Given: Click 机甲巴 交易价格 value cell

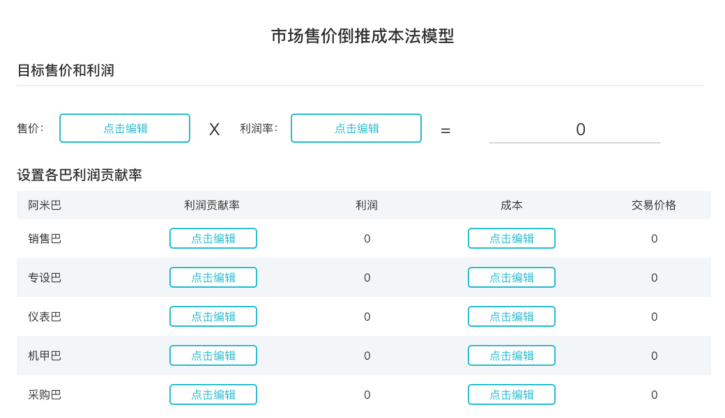Looking at the screenshot, I should (654, 355).
